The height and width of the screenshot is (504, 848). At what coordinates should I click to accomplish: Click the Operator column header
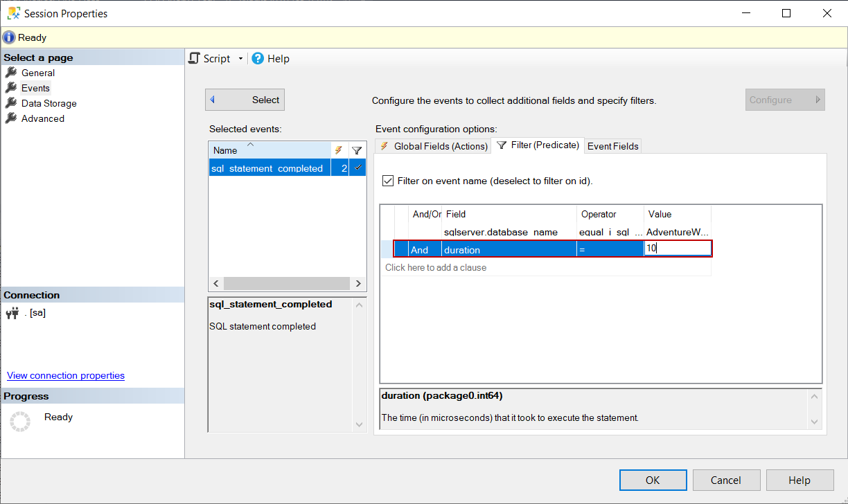tap(610, 214)
